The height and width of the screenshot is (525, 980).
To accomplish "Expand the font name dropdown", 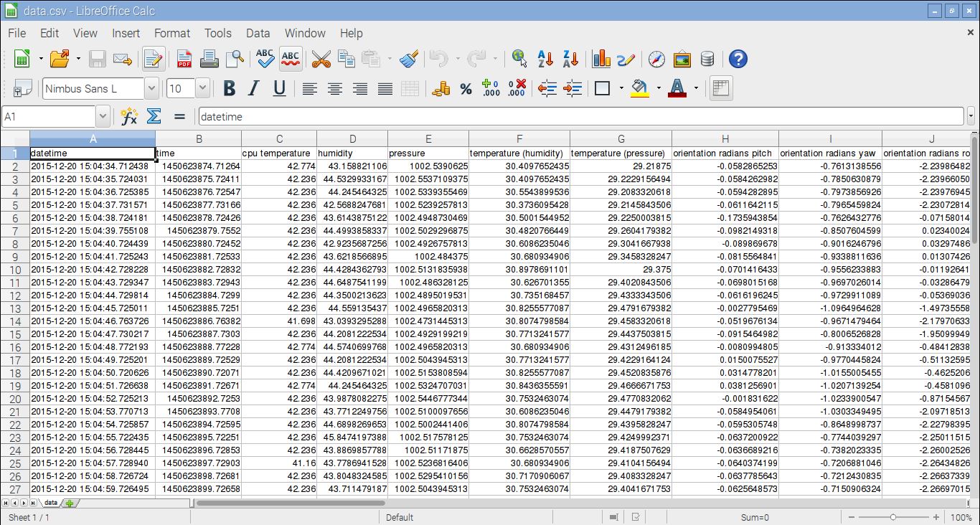I will [x=151, y=89].
